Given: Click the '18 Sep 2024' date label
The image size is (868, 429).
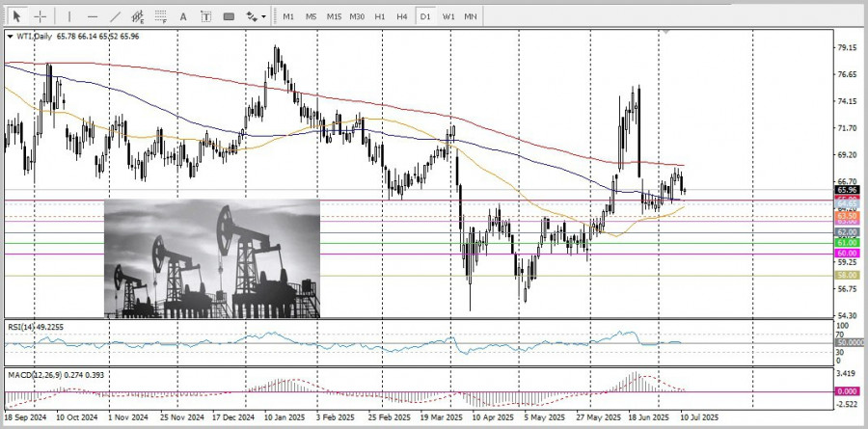Looking at the screenshot, I should pos(25,416).
